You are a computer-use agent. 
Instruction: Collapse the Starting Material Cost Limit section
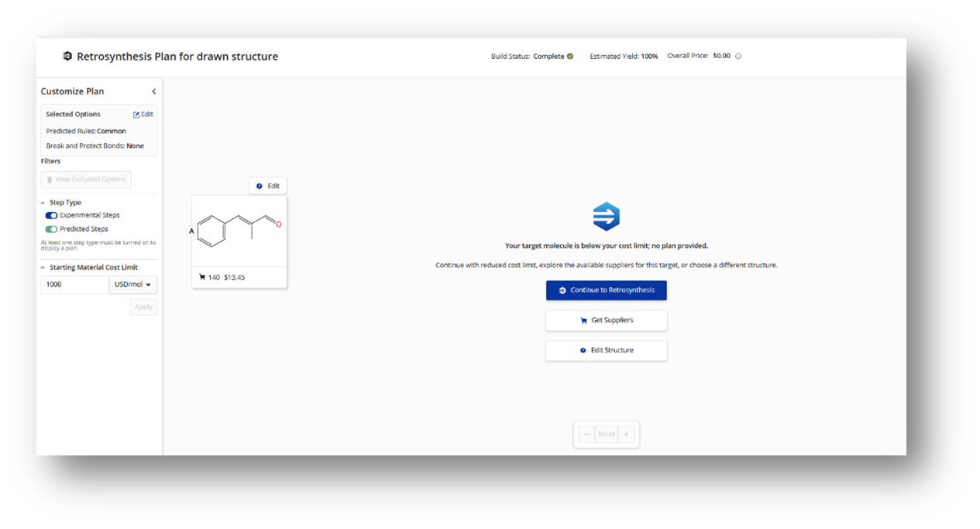pyautogui.click(x=43, y=267)
